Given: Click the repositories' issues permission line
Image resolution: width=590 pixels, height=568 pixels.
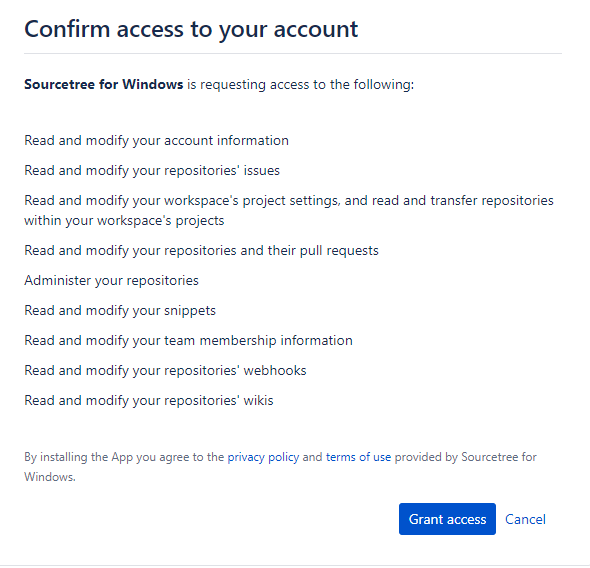Looking at the screenshot, I should pos(152,171).
